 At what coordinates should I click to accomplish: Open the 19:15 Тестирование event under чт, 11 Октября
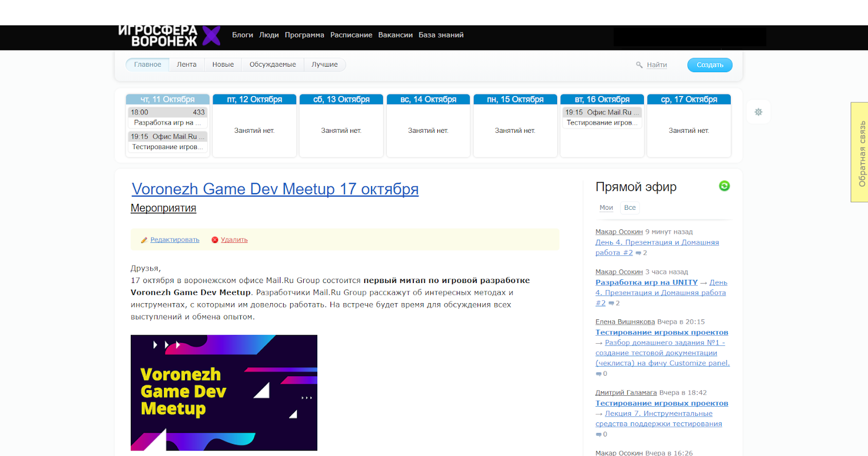pos(168,142)
